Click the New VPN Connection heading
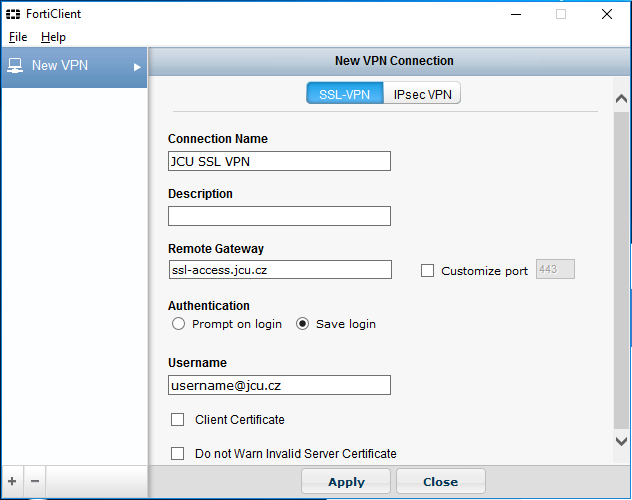Image resolution: width=632 pixels, height=500 pixels. [x=394, y=61]
